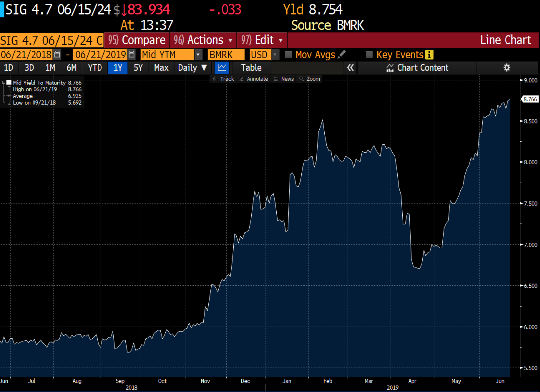540x392 pixels.
Task: Click the Mov Avgs pencil edit icon
Action: click(x=342, y=54)
